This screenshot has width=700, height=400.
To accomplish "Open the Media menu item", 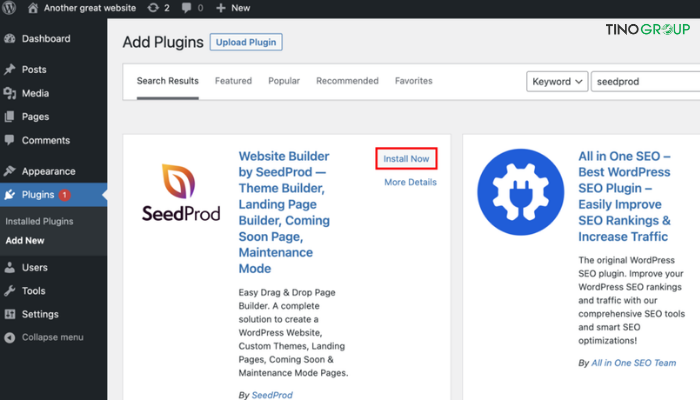I will (35, 93).
